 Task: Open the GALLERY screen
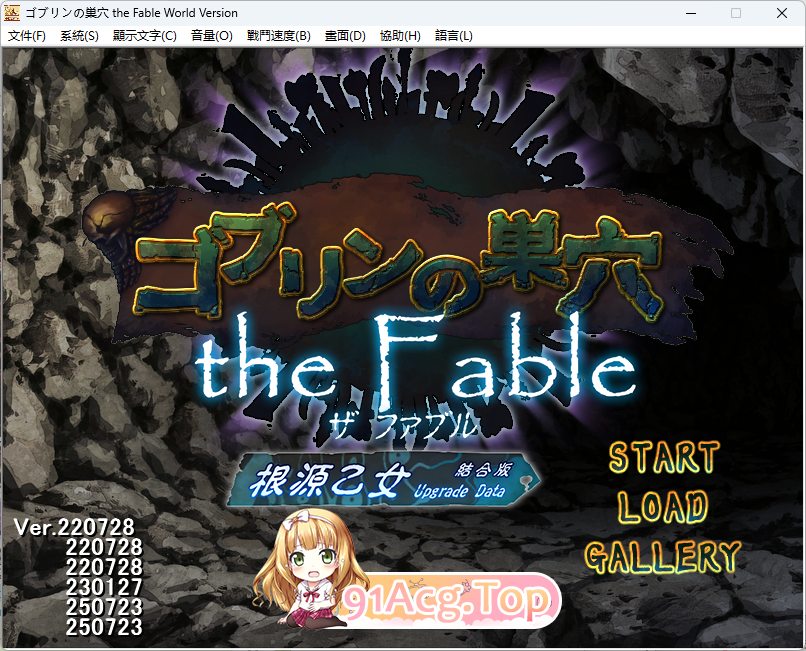click(x=663, y=558)
